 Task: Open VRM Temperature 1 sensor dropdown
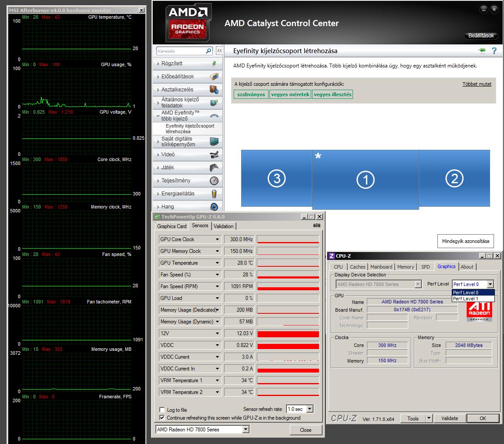pos(217,380)
